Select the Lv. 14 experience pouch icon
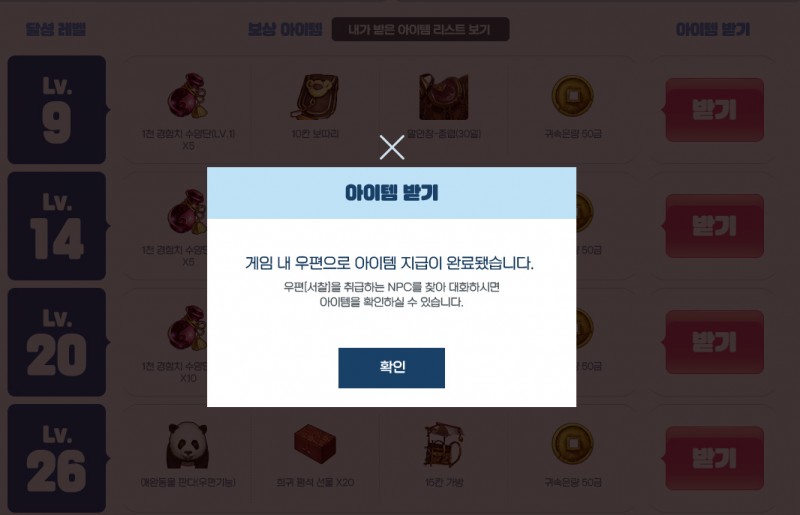The image size is (800, 515). (187, 212)
